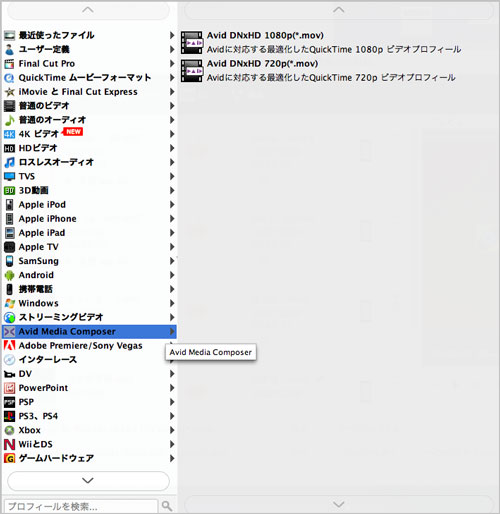Click the green Android robot icon
Image resolution: width=500 pixels, height=514 pixels.
tap(9, 275)
